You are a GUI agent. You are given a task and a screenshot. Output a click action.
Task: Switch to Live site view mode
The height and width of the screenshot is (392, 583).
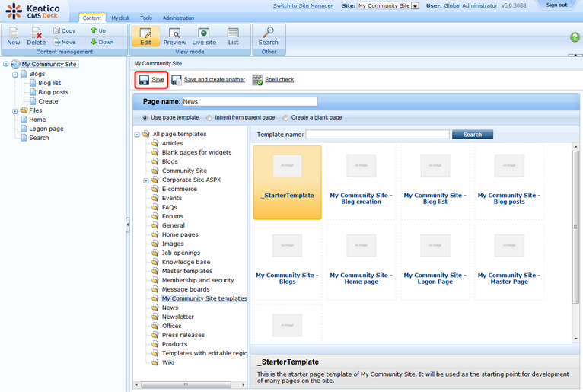coord(204,37)
